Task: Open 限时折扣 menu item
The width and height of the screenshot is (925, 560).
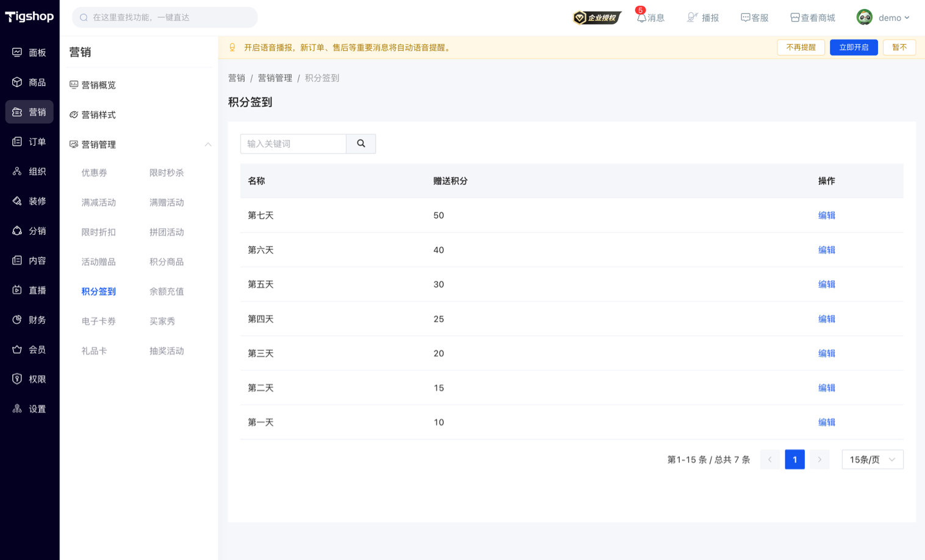Action: (99, 232)
